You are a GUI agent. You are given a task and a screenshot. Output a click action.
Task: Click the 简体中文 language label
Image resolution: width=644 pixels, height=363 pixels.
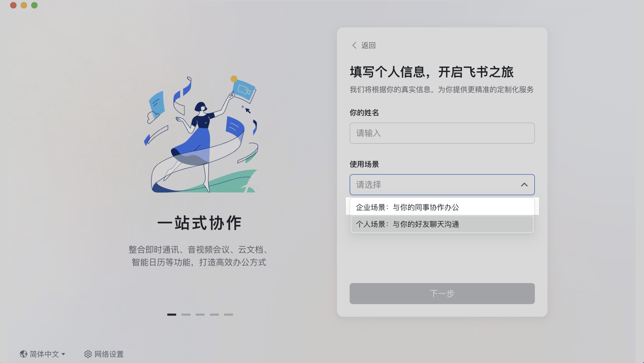point(44,354)
